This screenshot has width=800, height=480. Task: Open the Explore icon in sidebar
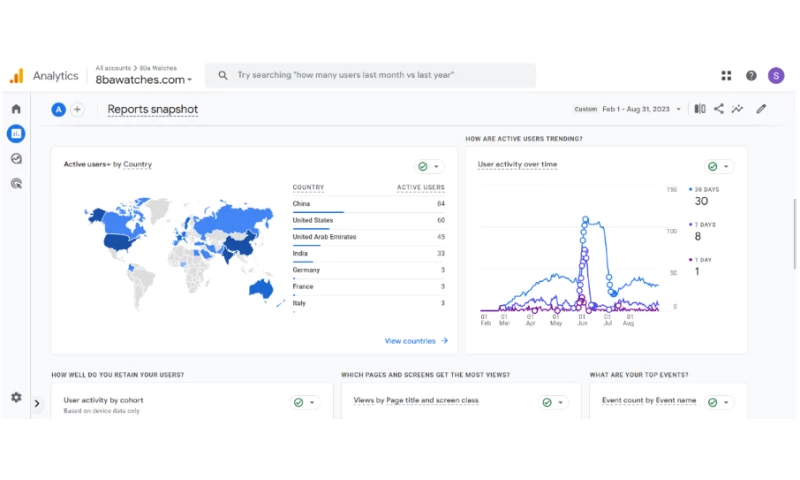click(x=16, y=159)
